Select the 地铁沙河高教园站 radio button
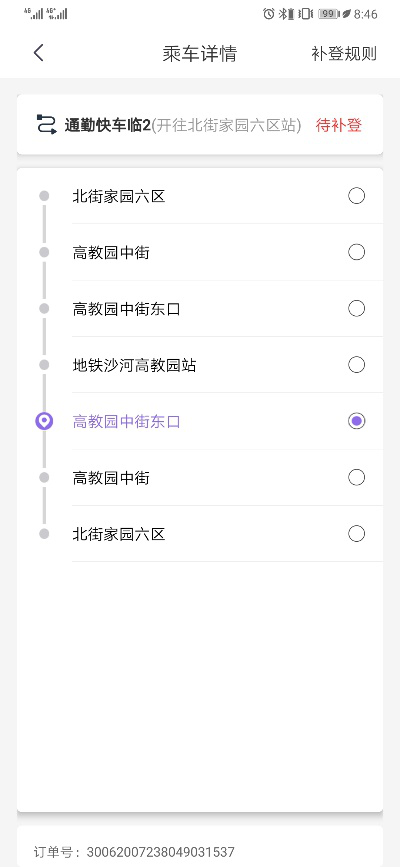The height and width of the screenshot is (867, 400). (x=356, y=364)
